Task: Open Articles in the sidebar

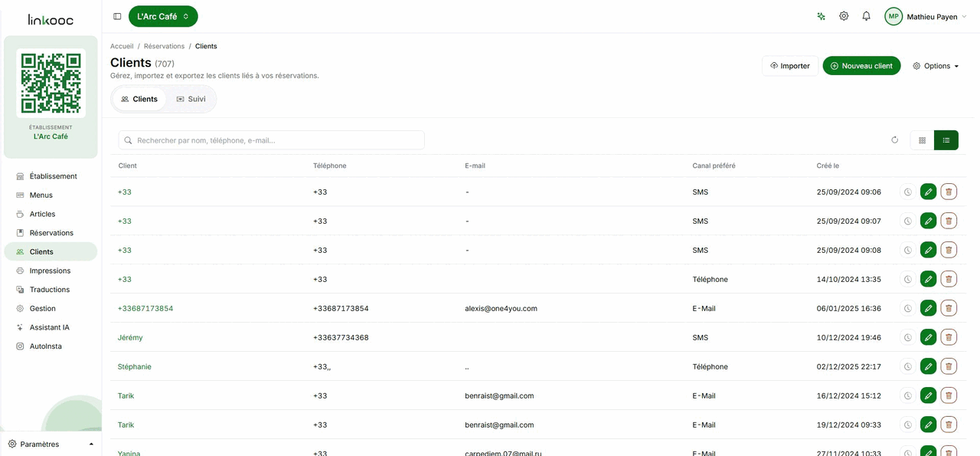Action: pos(51,214)
